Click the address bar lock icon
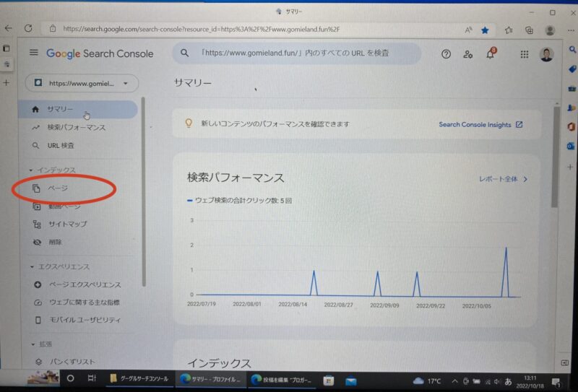Image resolution: width=578 pixels, height=392 pixels. [x=53, y=28]
